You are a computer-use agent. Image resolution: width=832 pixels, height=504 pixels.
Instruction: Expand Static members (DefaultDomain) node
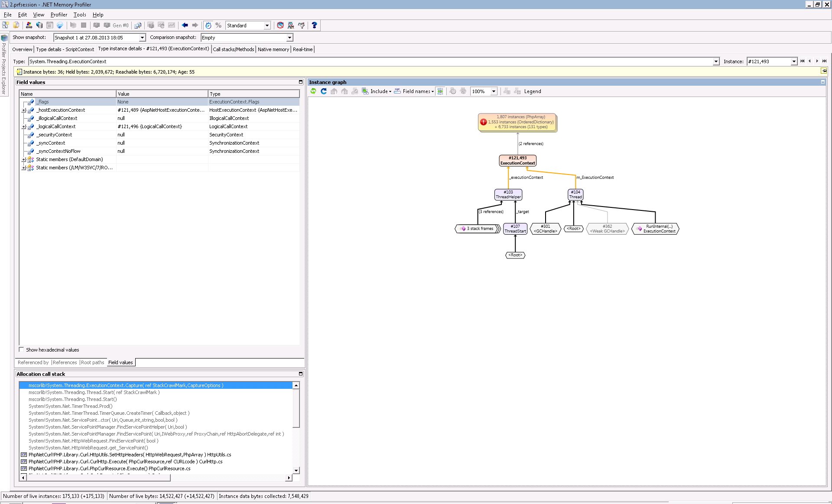[24, 160]
